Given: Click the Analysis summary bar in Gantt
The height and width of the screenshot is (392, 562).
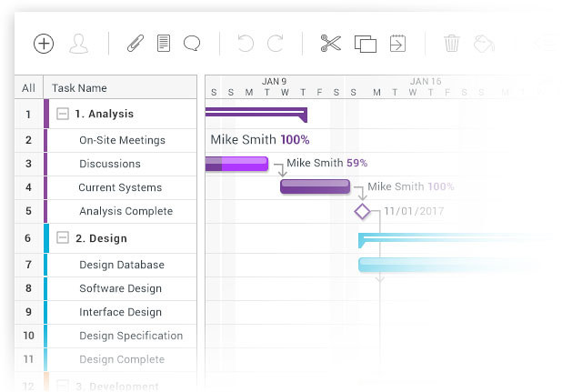Looking at the screenshot, I should [x=256, y=114].
